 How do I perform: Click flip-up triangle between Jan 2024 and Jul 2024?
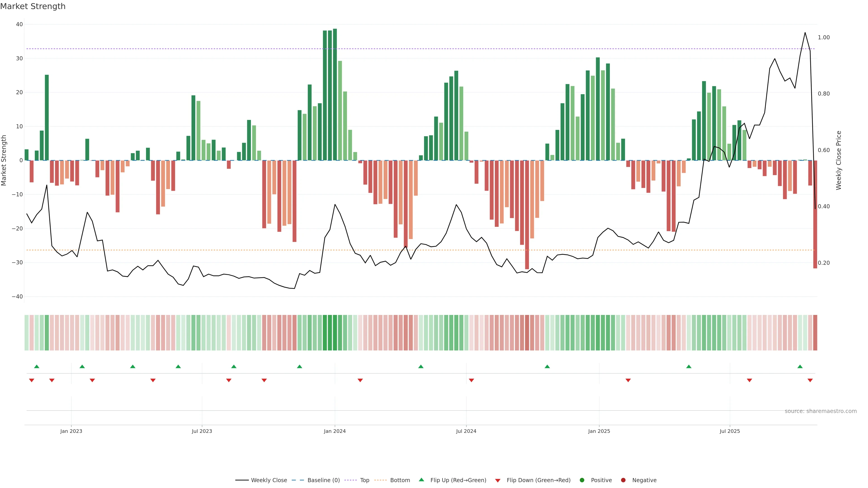pos(421,366)
